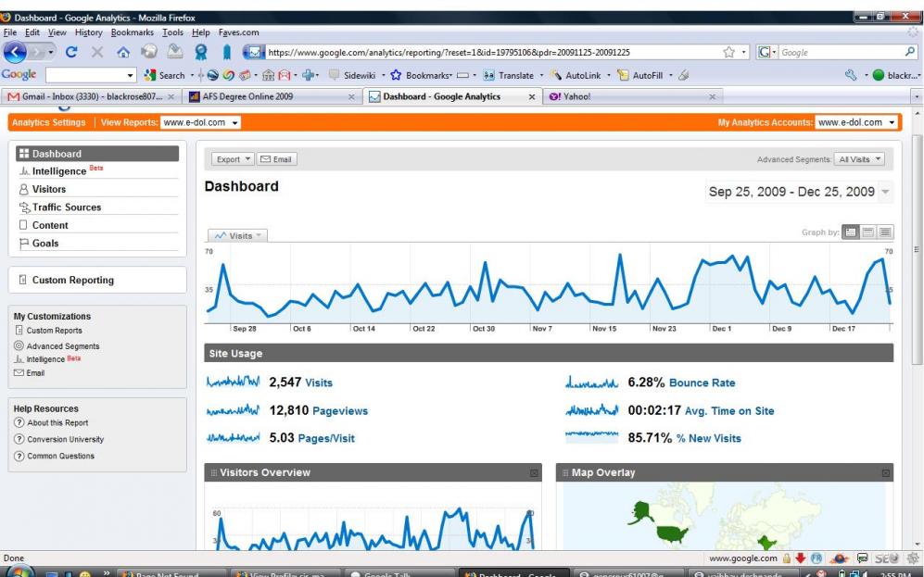Click the Traffic Sources arrows icon
Image resolution: width=924 pixels, height=577 pixels.
24,207
